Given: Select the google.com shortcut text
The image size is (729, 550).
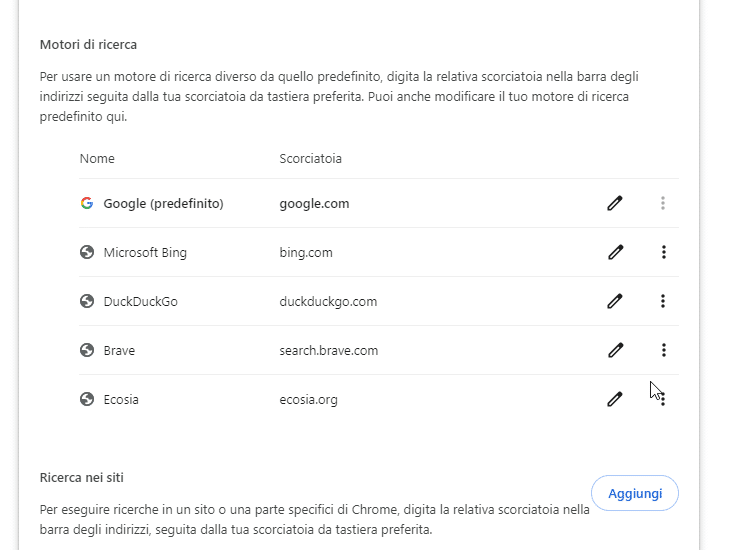Looking at the screenshot, I should (314, 204).
